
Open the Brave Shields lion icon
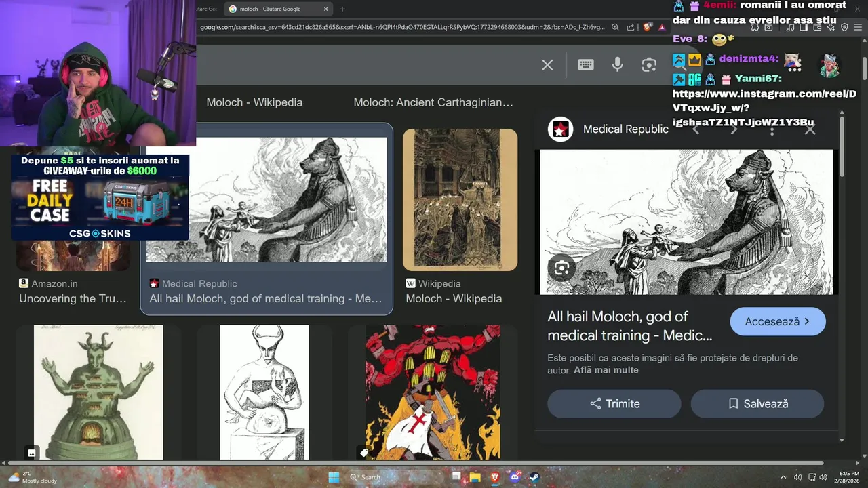tap(648, 27)
